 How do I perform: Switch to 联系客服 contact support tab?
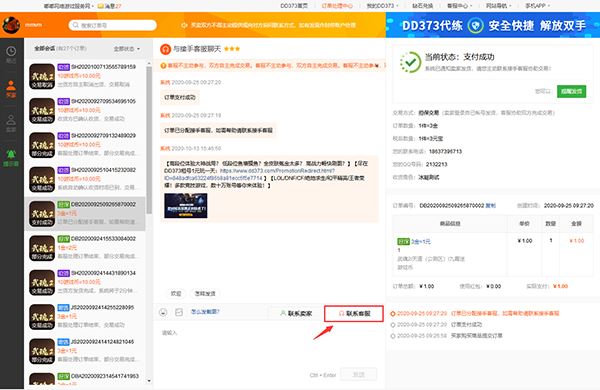click(354, 313)
